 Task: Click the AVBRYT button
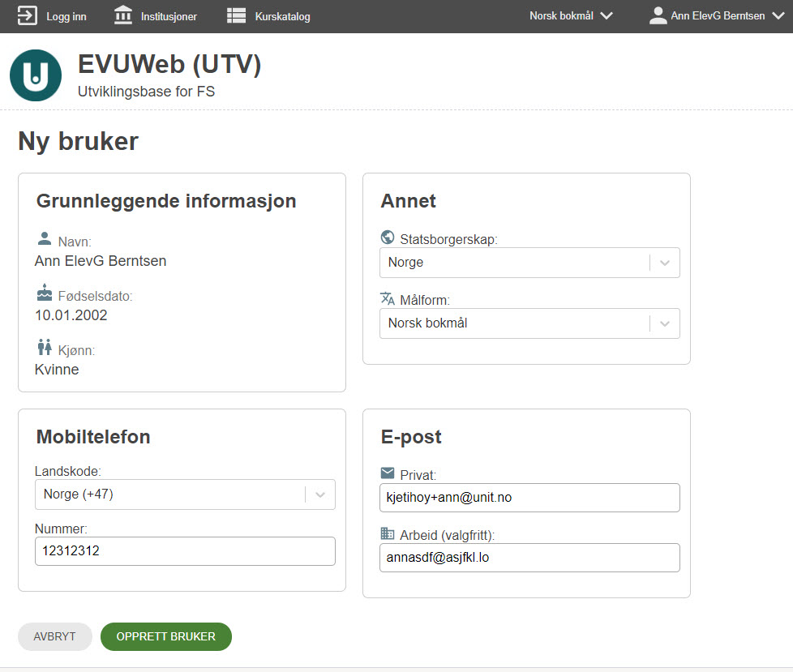54,636
